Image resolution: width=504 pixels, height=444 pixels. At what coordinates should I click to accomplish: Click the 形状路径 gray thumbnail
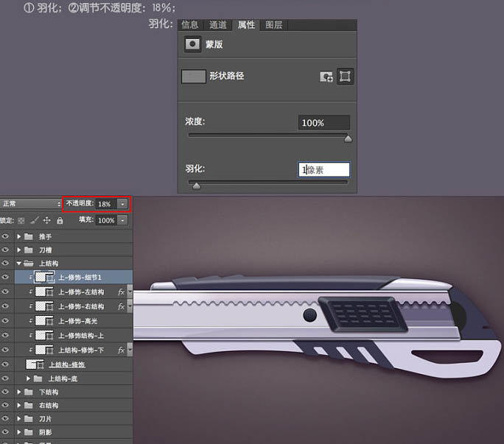(x=194, y=77)
